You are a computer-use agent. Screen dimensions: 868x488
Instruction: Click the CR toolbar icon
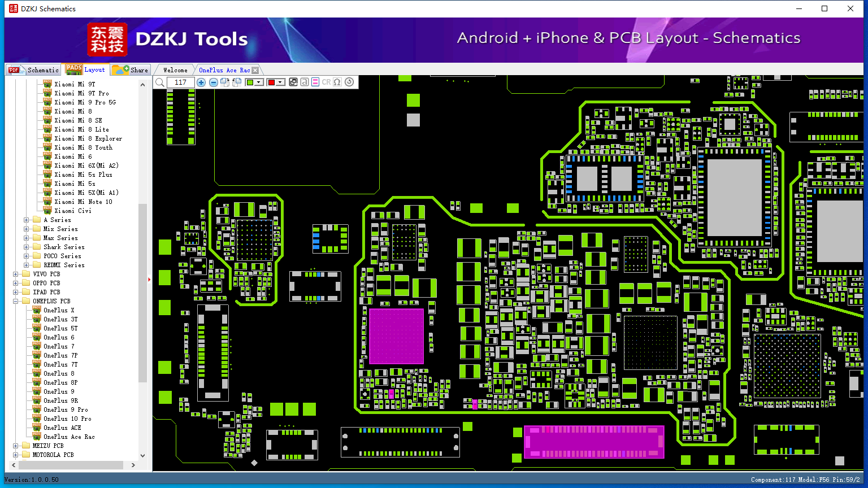326,82
